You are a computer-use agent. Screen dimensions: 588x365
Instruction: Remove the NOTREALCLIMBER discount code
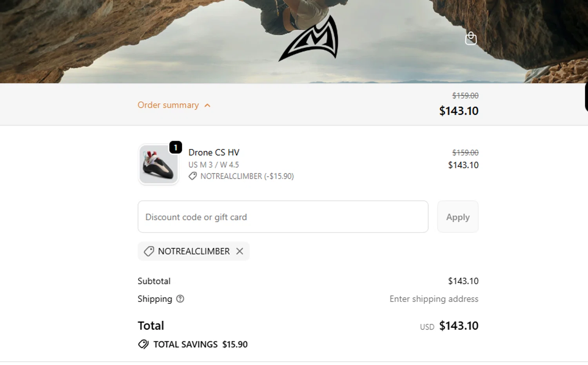click(x=240, y=251)
